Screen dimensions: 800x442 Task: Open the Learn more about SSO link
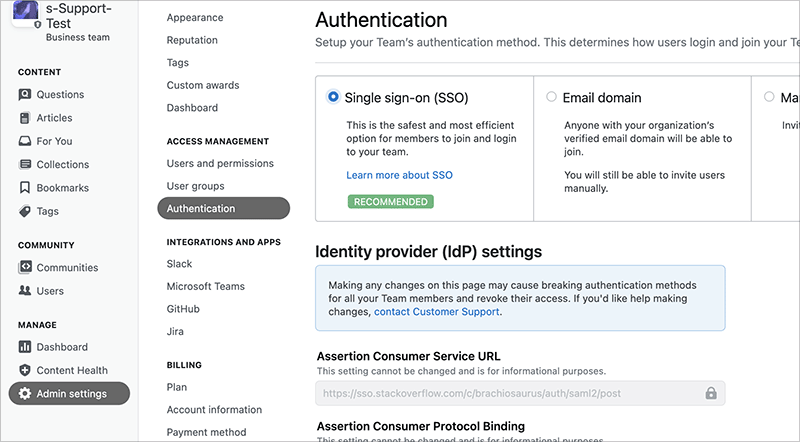pyautogui.click(x=399, y=175)
